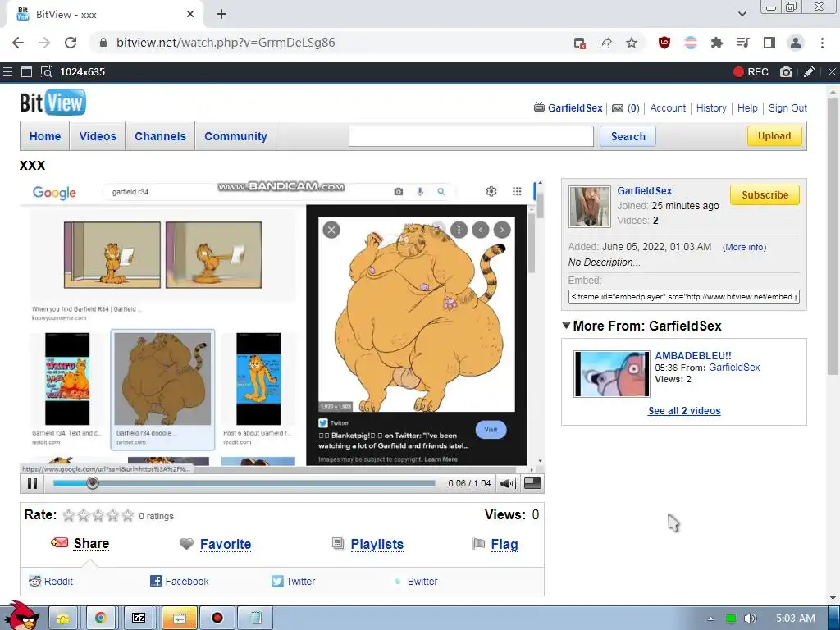Open the tab search chevron
The image size is (840, 630).
pyautogui.click(x=742, y=14)
